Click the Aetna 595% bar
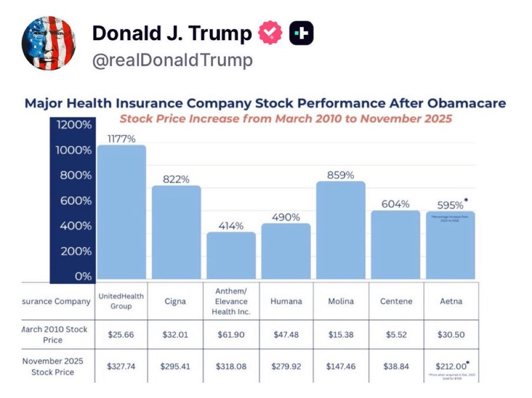Viewport: 532px width, 398px height. pyautogui.click(x=450, y=245)
